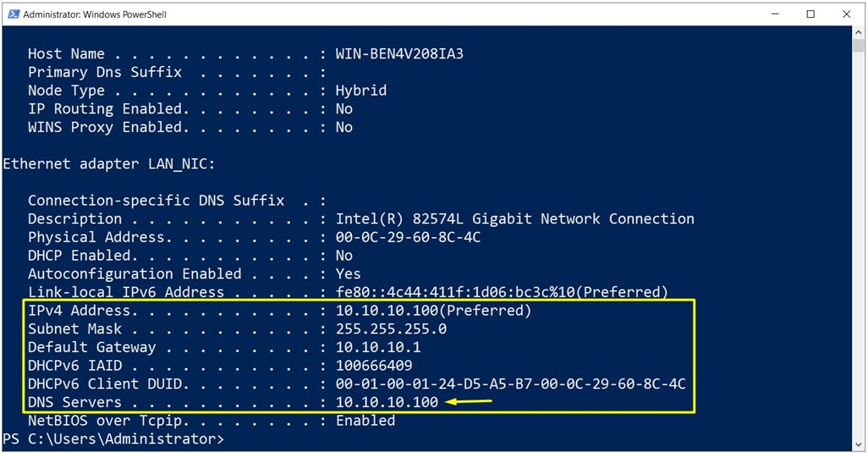The width and height of the screenshot is (868, 453).
Task: Click the scrollbar down arrow
Action: coord(858,445)
